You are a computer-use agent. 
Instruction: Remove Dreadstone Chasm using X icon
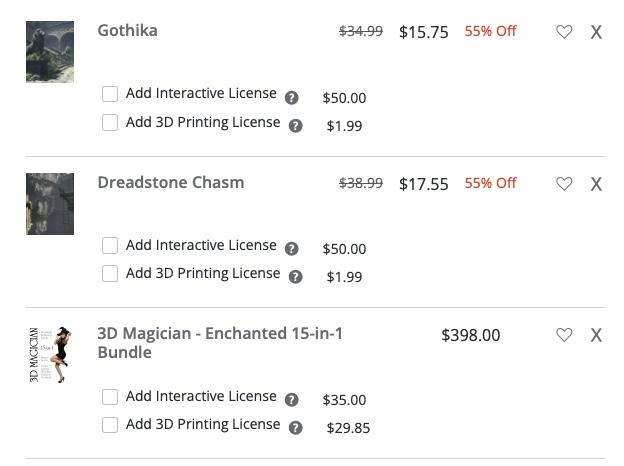point(596,184)
